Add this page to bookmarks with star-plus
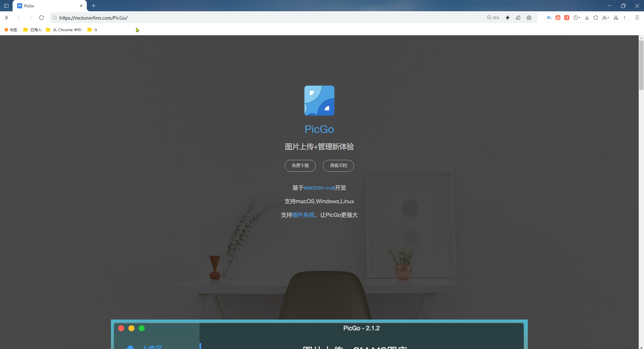The width and height of the screenshot is (644, 349). point(529,18)
